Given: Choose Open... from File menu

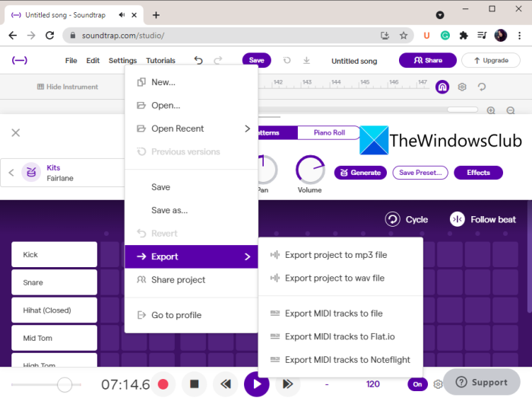Looking at the screenshot, I should pyautogui.click(x=192, y=105).
